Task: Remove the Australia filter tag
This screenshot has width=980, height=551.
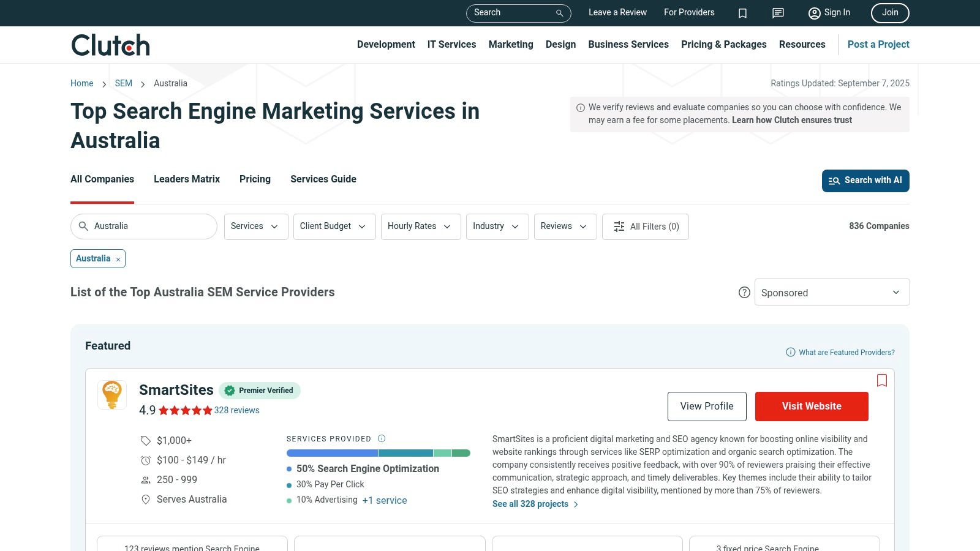Action: point(118,260)
